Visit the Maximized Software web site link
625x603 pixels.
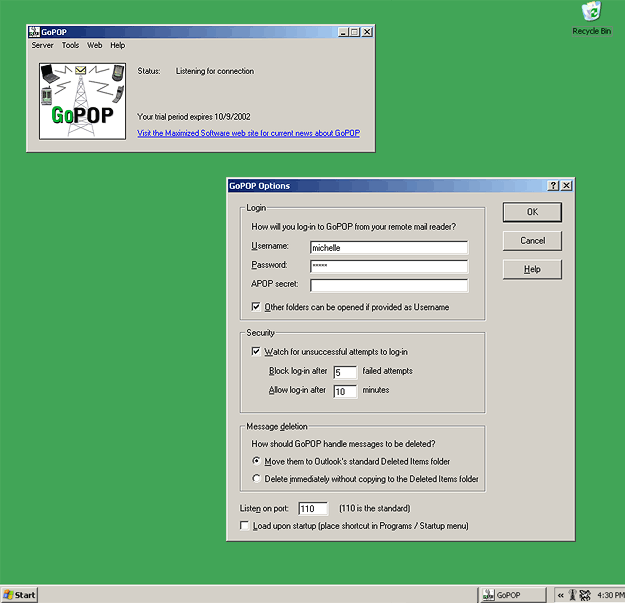[248, 133]
